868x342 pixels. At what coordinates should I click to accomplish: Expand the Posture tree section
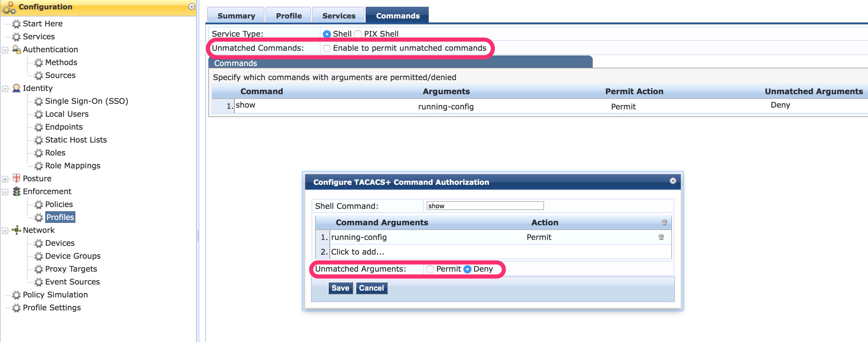point(5,178)
